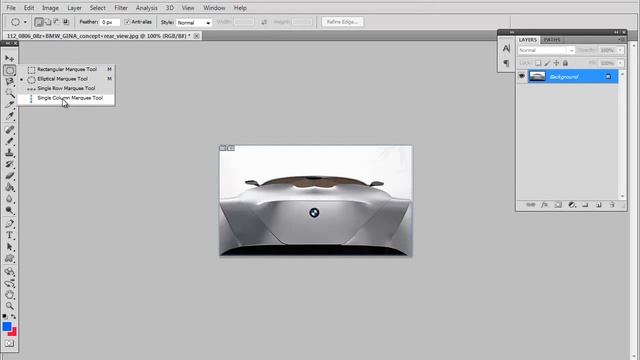
Task: Select the Clone Stamp tool
Action: pos(9,153)
